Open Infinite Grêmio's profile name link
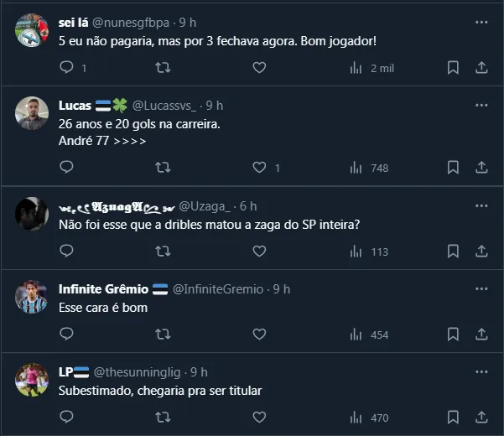This screenshot has width=504, height=436. pos(104,288)
